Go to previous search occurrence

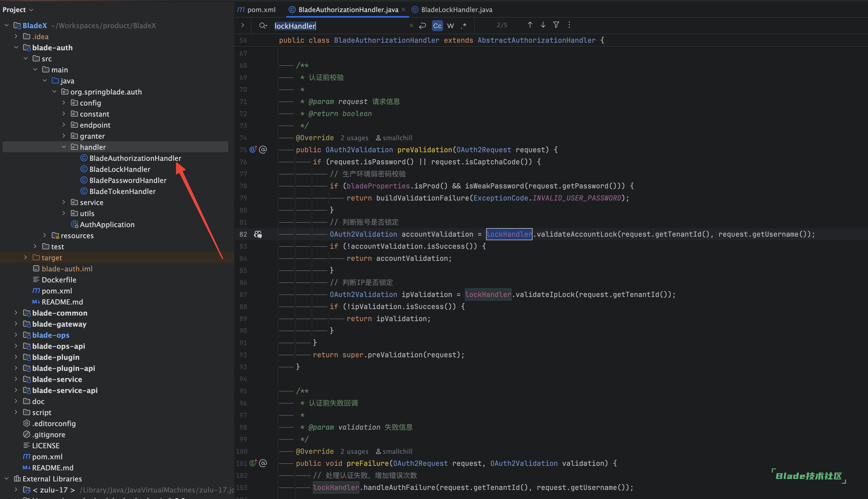tap(530, 25)
